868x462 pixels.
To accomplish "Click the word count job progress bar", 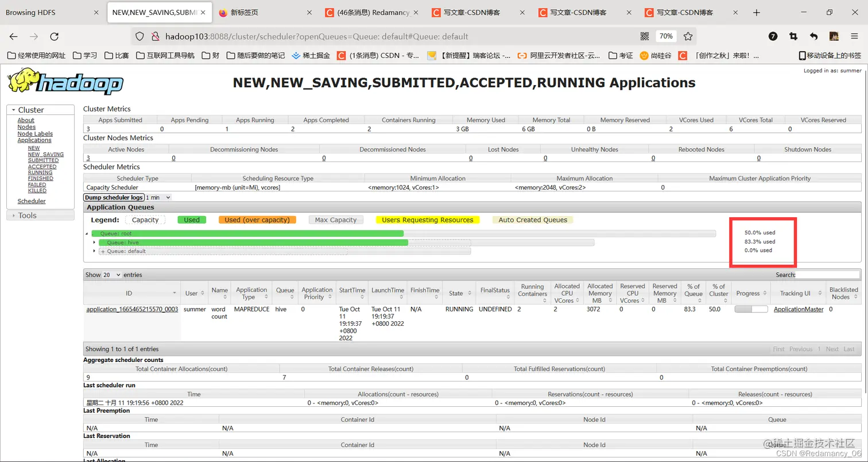I will pyautogui.click(x=751, y=309).
